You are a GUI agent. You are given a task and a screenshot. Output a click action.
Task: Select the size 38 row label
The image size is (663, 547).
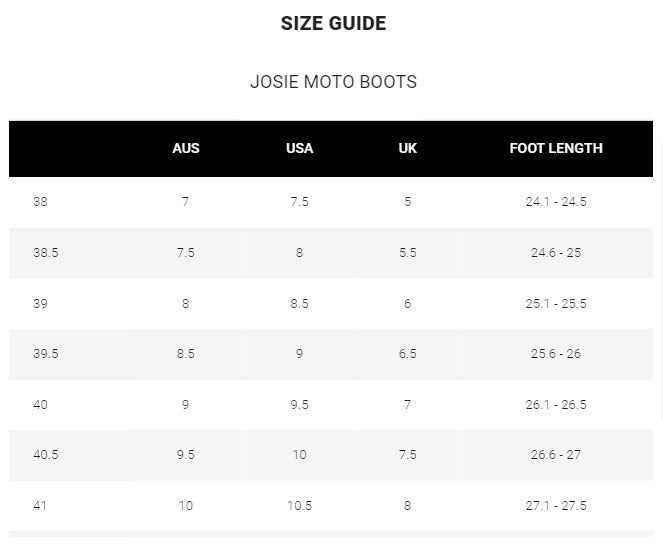click(40, 202)
